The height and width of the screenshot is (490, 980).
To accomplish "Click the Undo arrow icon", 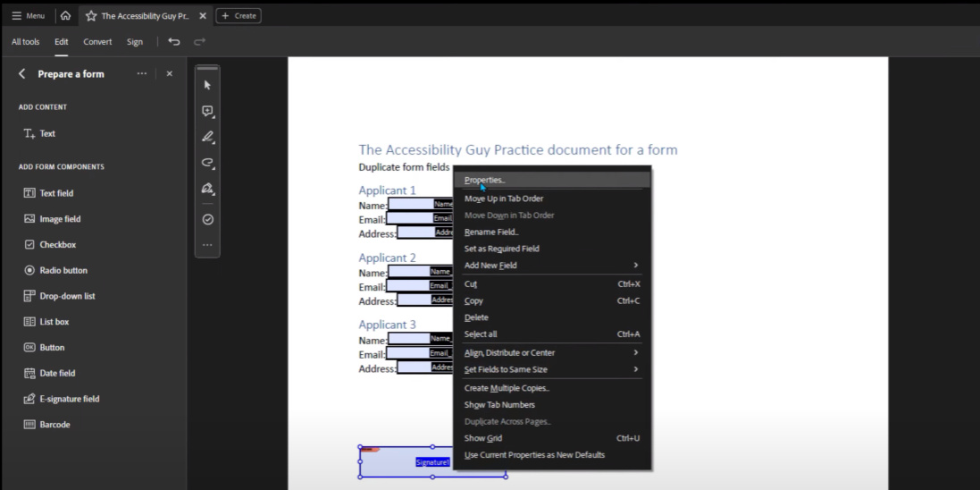I will click(173, 41).
